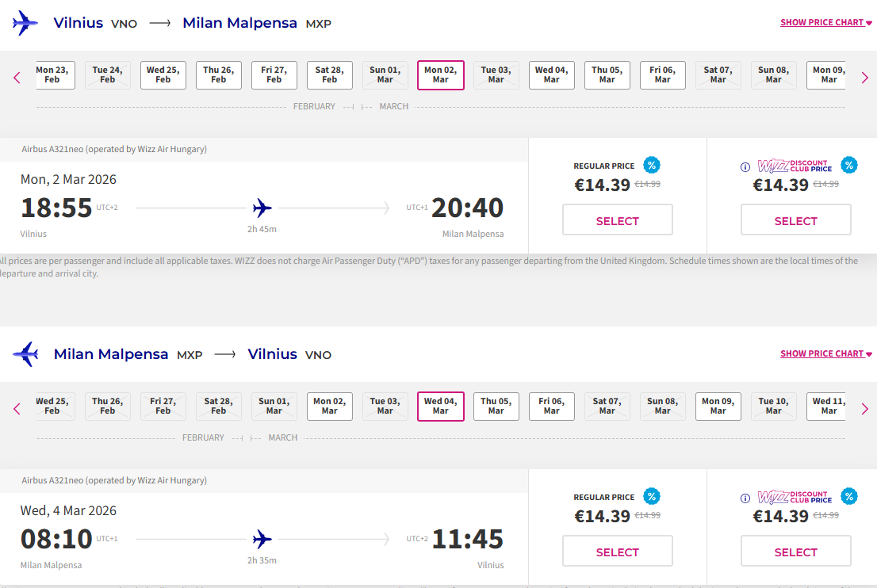Select return WIZZ Discount Club fare
The image size is (877, 588).
tap(795, 552)
